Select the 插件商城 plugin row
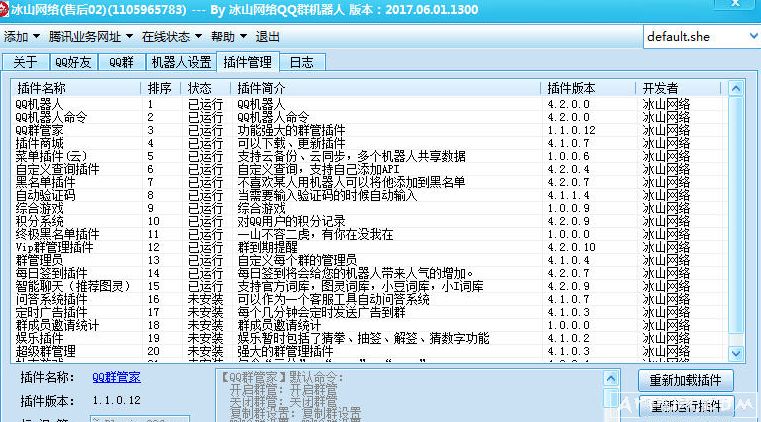Viewport: 761px width, 422px height. 371,144
